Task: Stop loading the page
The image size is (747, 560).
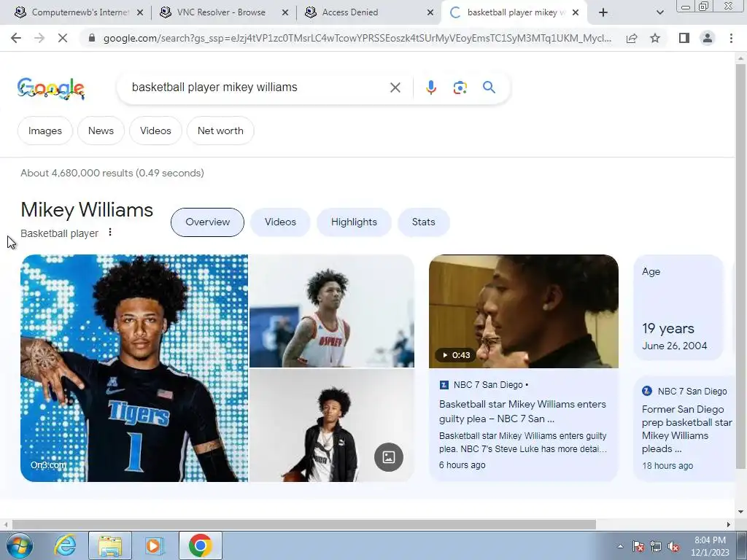Action: pos(63,38)
